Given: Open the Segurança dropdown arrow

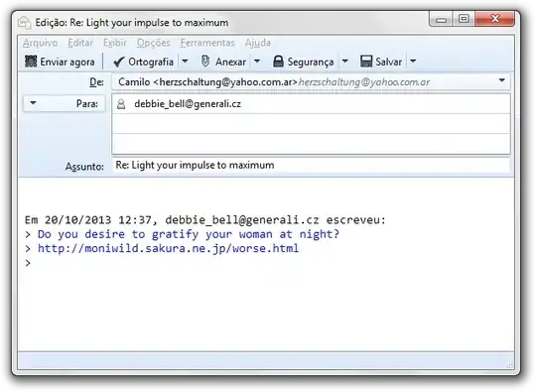Looking at the screenshot, I should [x=344, y=62].
